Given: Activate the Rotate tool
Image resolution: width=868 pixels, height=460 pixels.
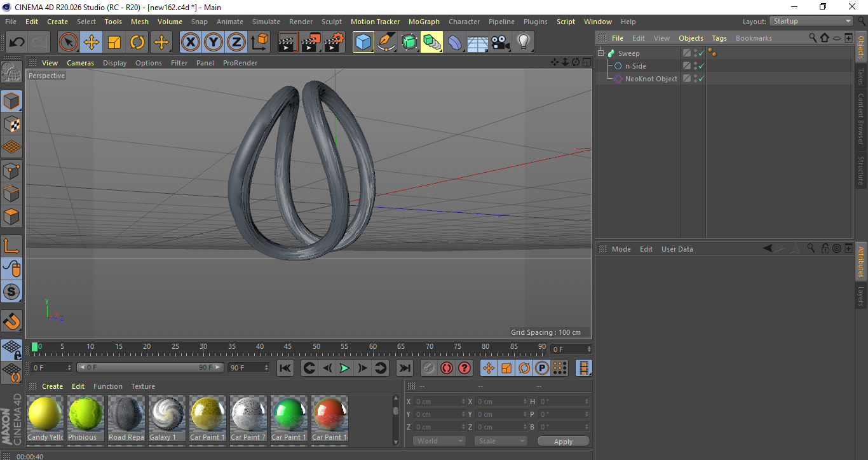Looking at the screenshot, I should click(137, 43).
